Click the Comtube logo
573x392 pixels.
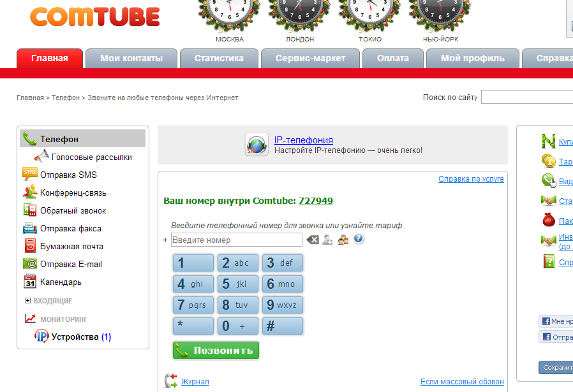95,17
